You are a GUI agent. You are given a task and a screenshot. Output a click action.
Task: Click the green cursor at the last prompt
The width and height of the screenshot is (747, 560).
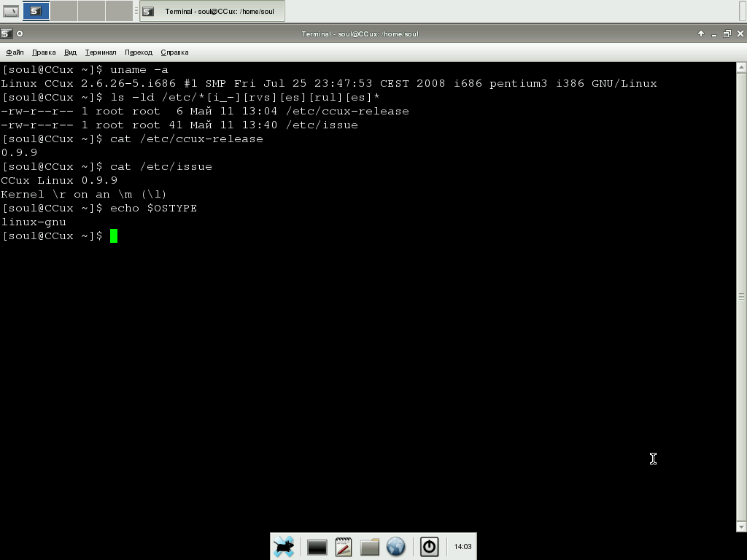pos(114,236)
